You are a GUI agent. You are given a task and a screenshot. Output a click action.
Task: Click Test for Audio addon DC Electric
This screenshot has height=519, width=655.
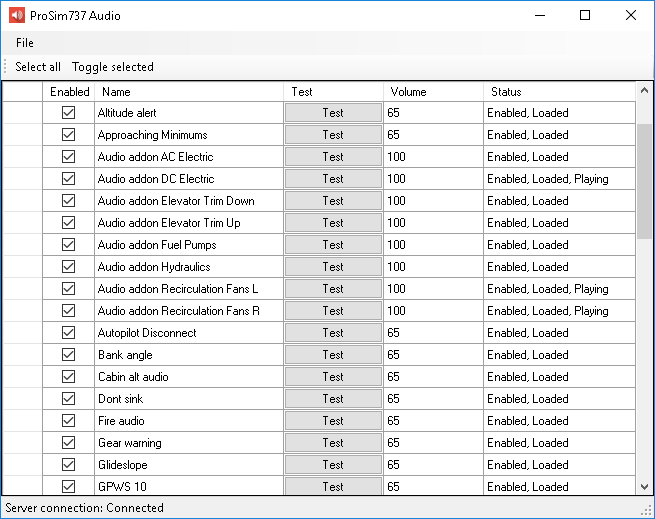[x=333, y=178]
